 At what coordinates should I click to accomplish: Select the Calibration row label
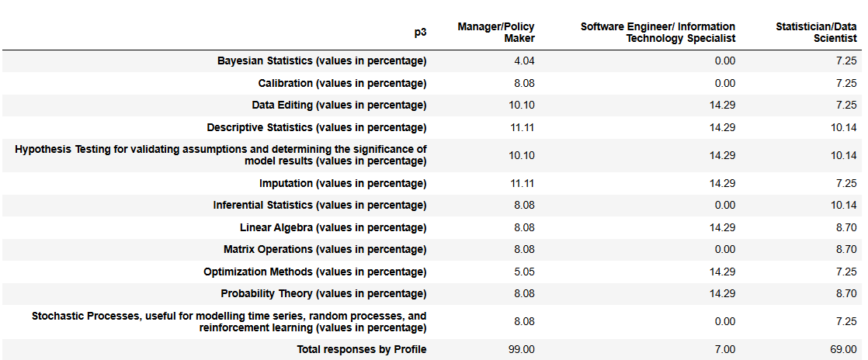pos(342,83)
